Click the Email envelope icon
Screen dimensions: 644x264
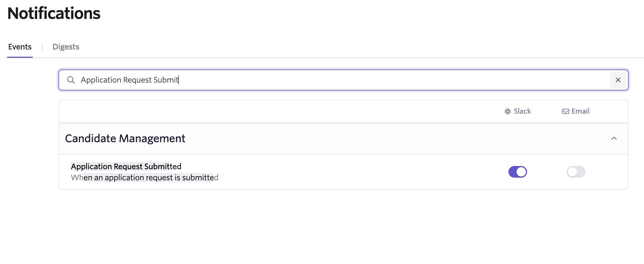coord(565,111)
